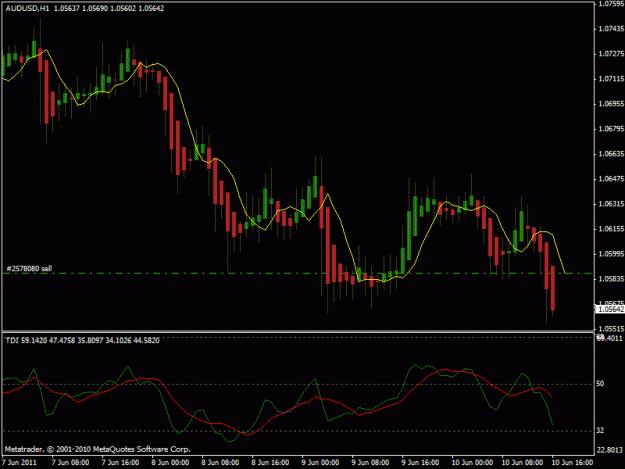Image resolution: width=625 pixels, height=469 pixels.
Task: Click the 1.05515 price scale label
Action: [611, 329]
